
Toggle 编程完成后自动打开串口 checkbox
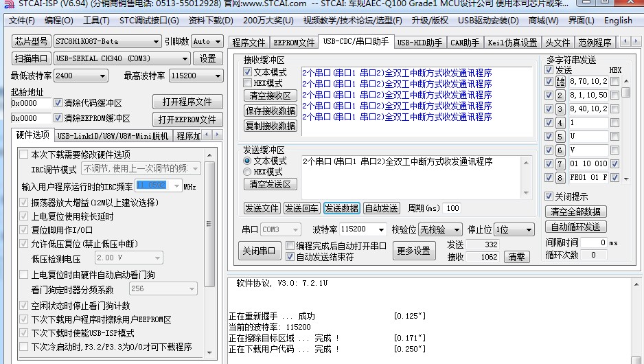(290, 246)
